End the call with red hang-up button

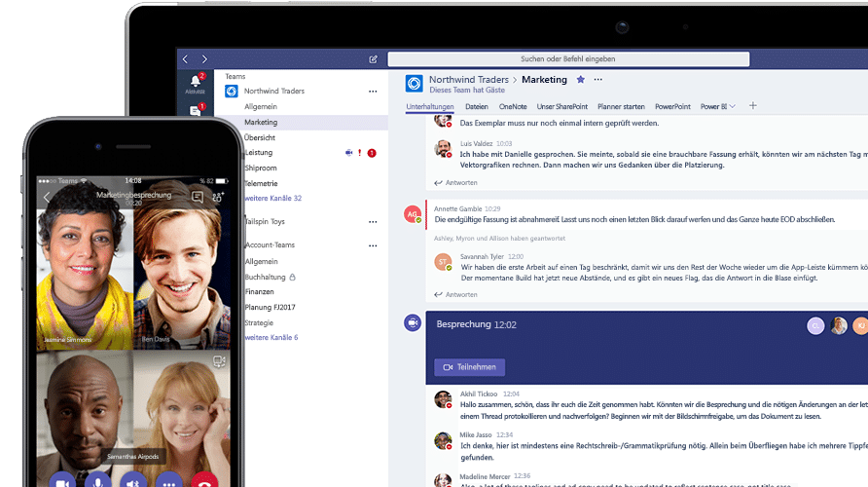[204, 483]
